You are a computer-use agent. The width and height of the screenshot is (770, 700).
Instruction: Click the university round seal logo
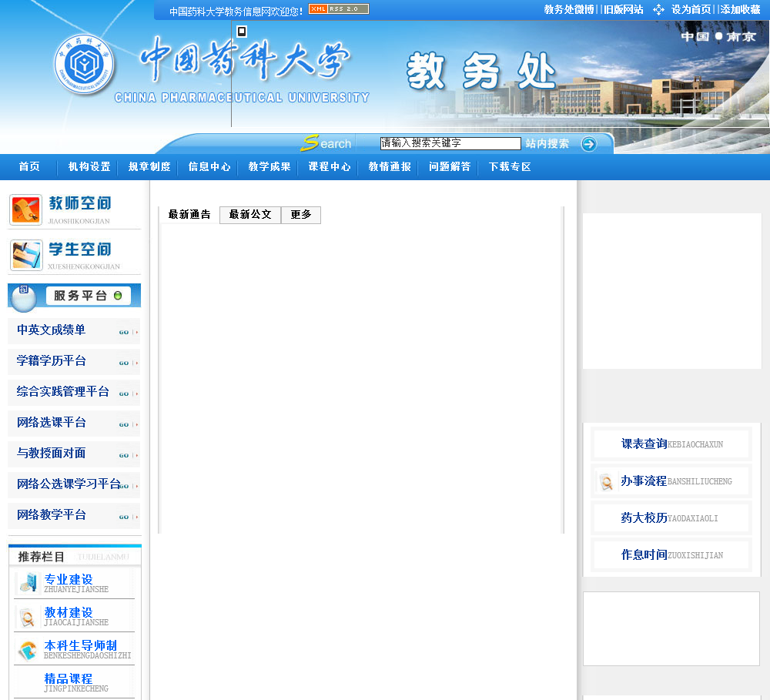pyautogui.click(x=84, y=65)
